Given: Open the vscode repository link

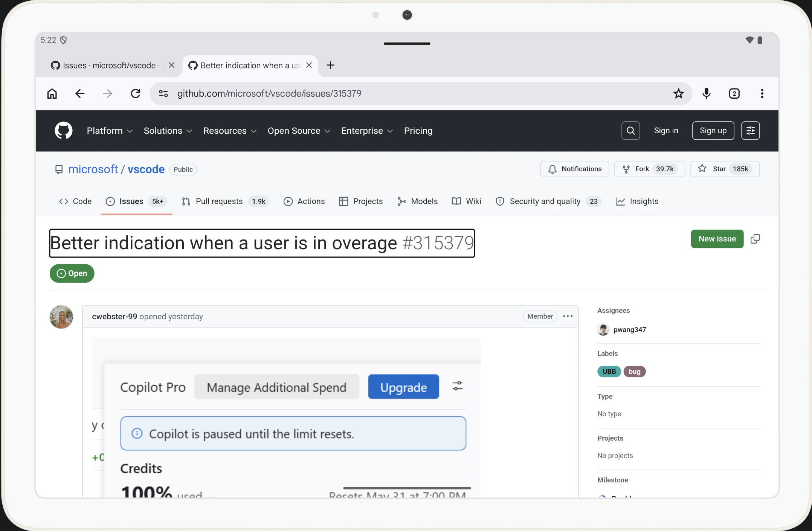Looking at the screenshot, I should pos(146,169).
